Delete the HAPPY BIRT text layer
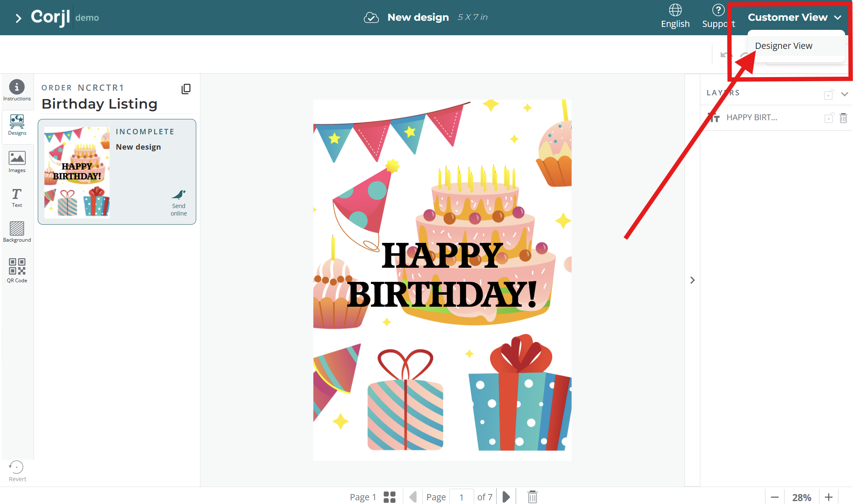 pyautogui.click(x=843, y=118)
